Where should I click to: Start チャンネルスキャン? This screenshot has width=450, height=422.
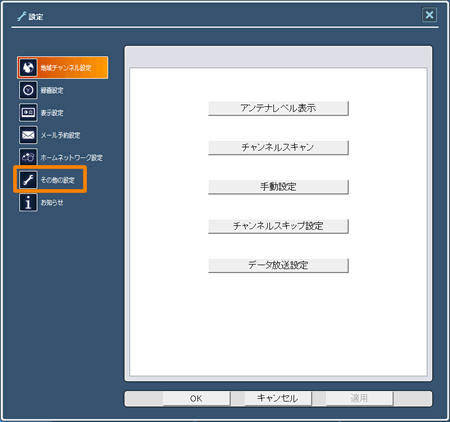(x=278, y=148)
